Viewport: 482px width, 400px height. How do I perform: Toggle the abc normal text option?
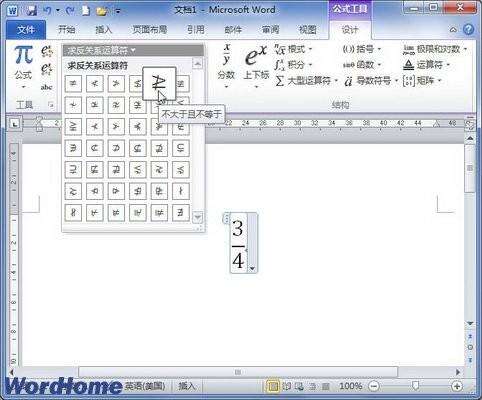click(x=47, y=87)
